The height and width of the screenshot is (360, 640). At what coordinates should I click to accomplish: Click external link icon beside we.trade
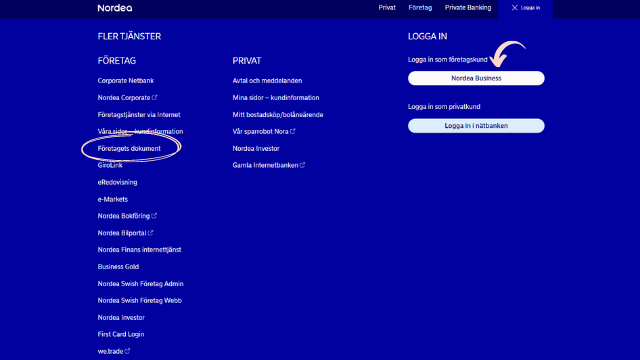[x=127, y=351]
